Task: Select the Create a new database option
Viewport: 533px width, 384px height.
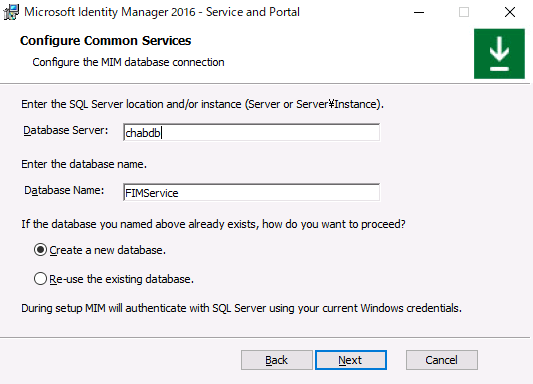Action: 40,250
